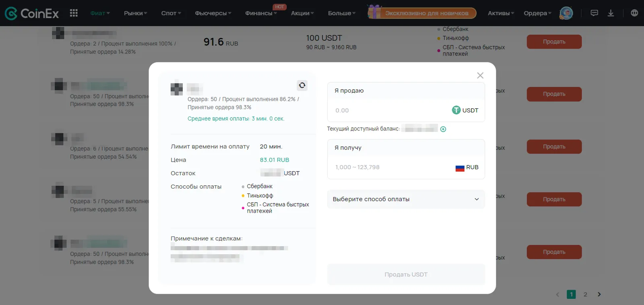Click the Russian flag RUB icon

click(460, 168)
